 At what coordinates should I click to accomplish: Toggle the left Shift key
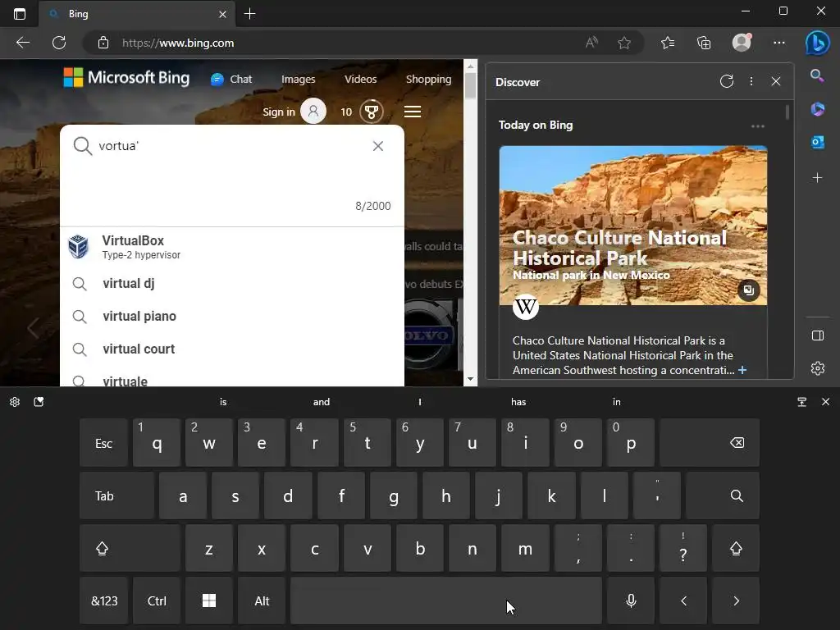click(130, 548)
